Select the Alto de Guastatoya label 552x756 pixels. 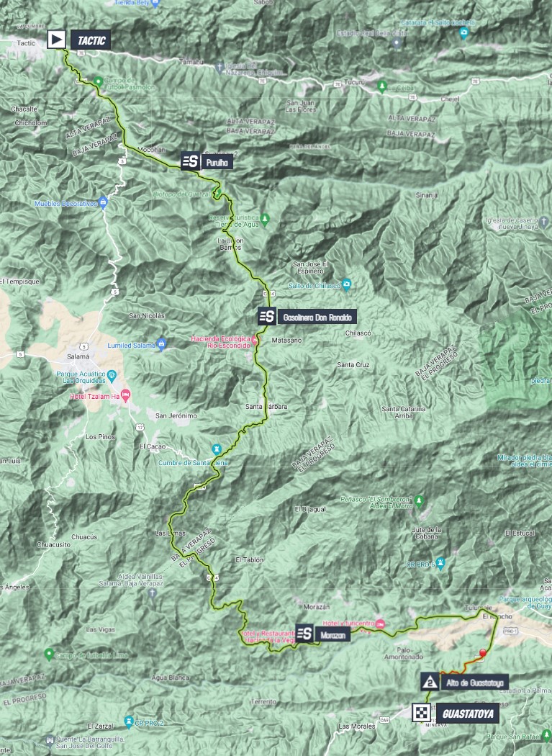coord(474,683)
